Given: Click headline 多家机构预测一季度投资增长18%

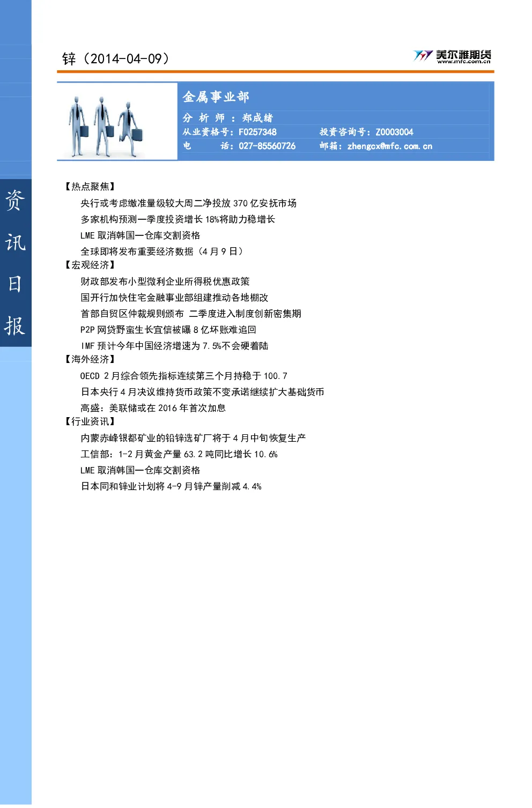Looking at the screenshot, I should [x=178, y=219].
